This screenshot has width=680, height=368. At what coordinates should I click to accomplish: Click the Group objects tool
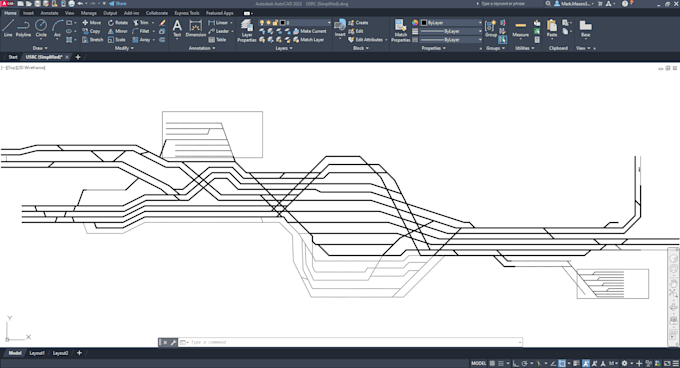(x=490, y=28)
